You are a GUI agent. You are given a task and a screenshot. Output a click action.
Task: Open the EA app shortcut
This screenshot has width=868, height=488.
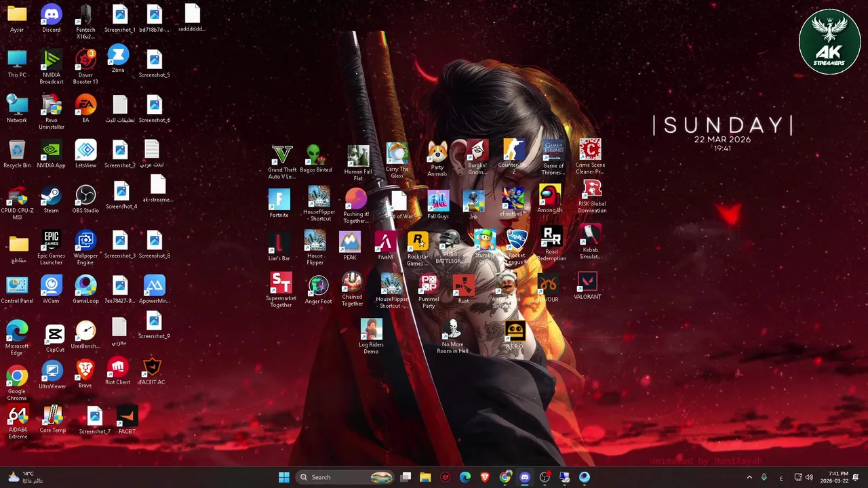click(x=85, y=108)
